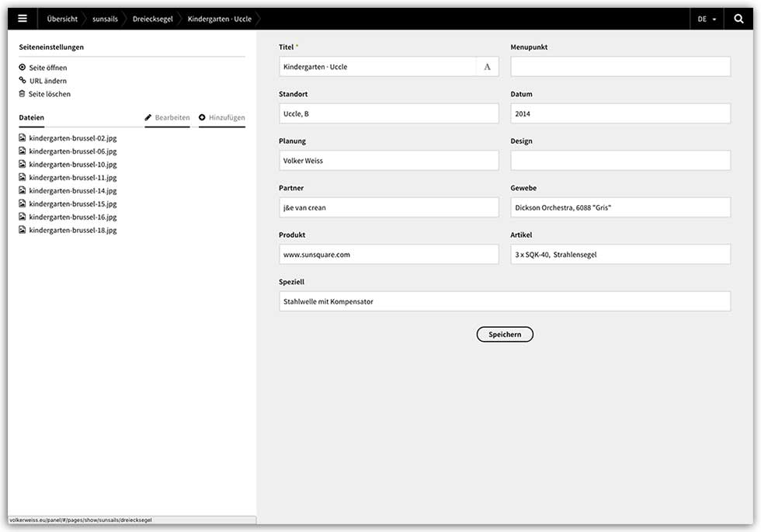The image size is (761, 532).
Task: Click the Planung field with Volker Weiss
Action: (x=389, y=161)
